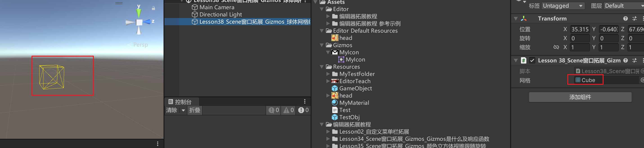Toggle the Collapse (折叠) console option
Screen dimensions: 644x148
[x=195, y=110]
